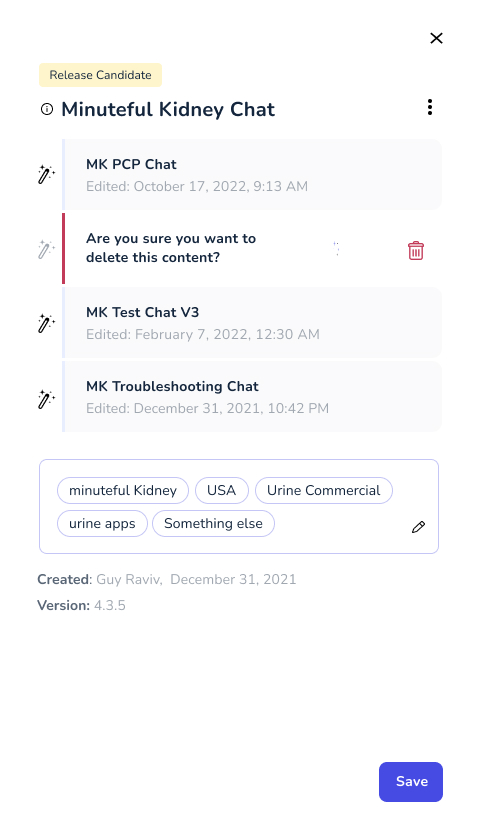Select the Something else tag
Image resolution: width=480 pixels, height=837 pixels.
213,524
